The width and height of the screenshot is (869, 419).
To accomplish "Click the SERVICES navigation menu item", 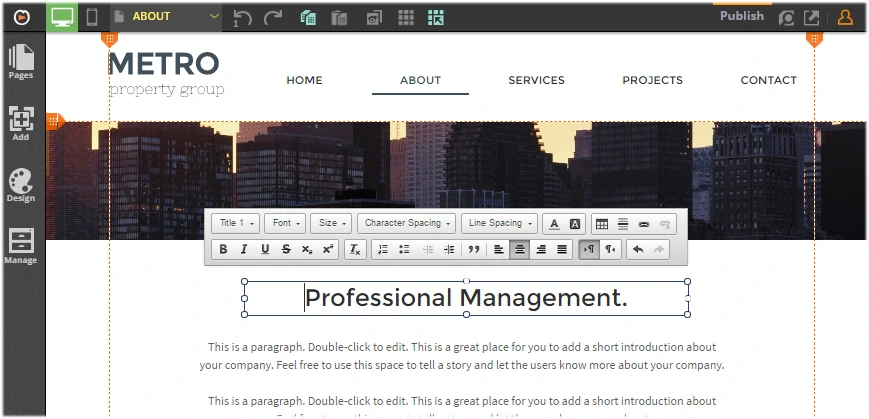I will tap(536, 80).
